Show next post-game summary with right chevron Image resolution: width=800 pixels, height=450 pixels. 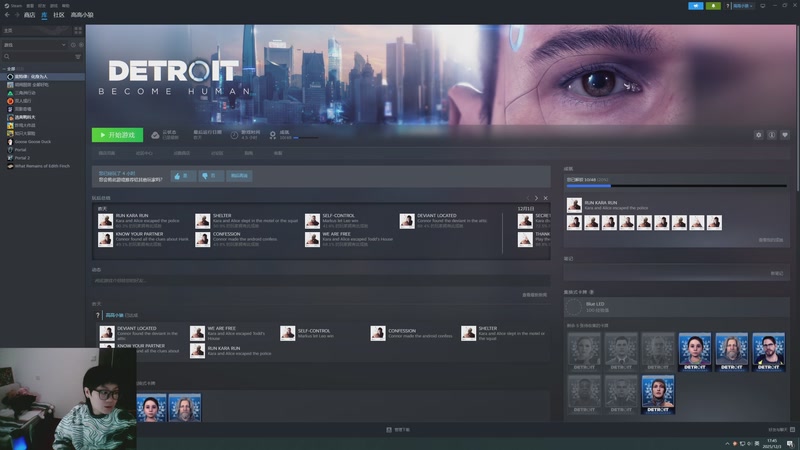(536, 198)
